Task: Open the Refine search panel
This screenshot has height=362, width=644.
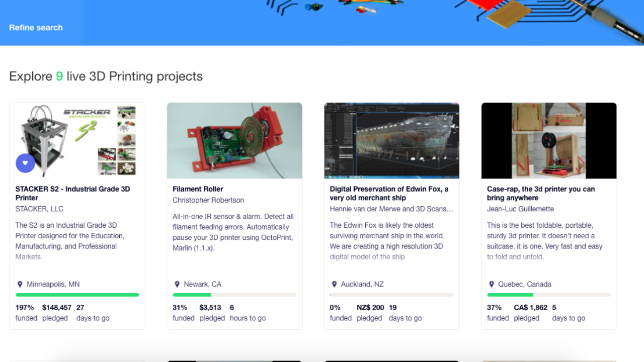Action: click(36, 28)
